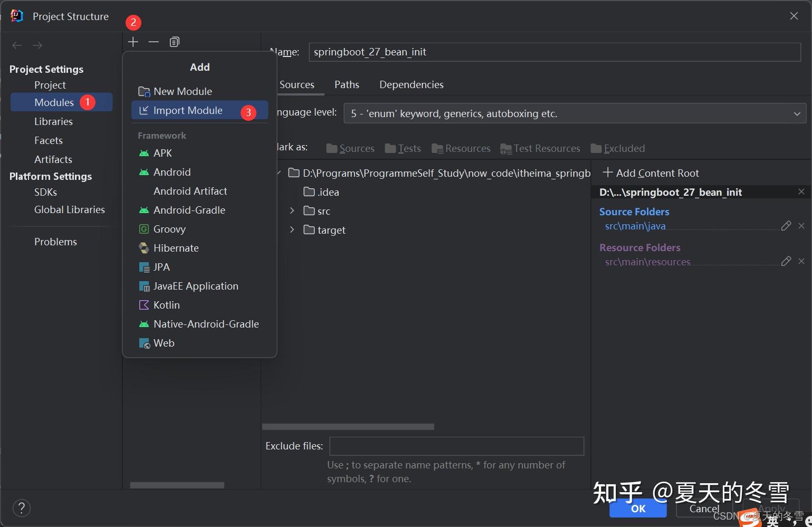The height and width of the screenshot is (527, 812).
Task: Edit src\main\java source folder properties
Action: 786,226
